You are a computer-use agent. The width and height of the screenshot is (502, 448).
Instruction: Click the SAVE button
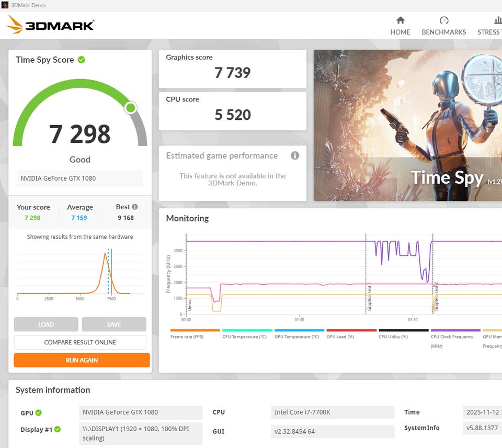[x=114, y=324]
